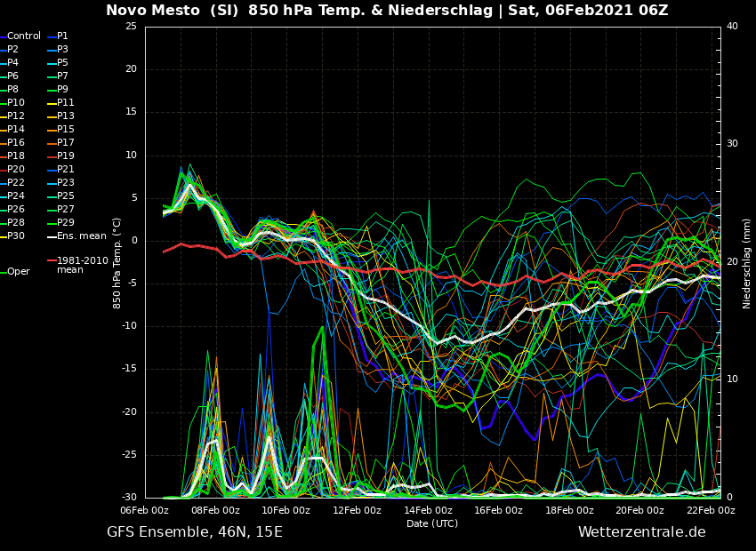Click the P29 legend entry
Screen dimensions: 756x551
pos(65,223)
